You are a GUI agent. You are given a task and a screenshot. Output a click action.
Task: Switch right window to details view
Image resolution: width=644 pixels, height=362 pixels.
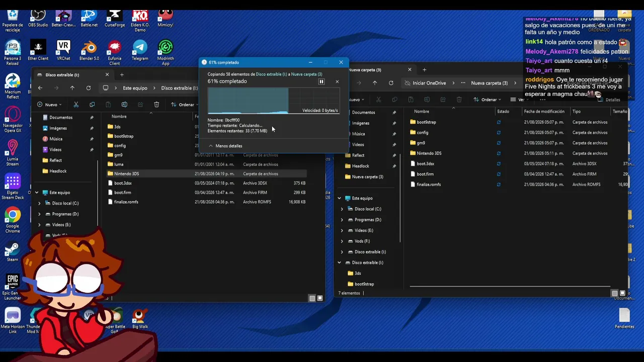point(614,293)
